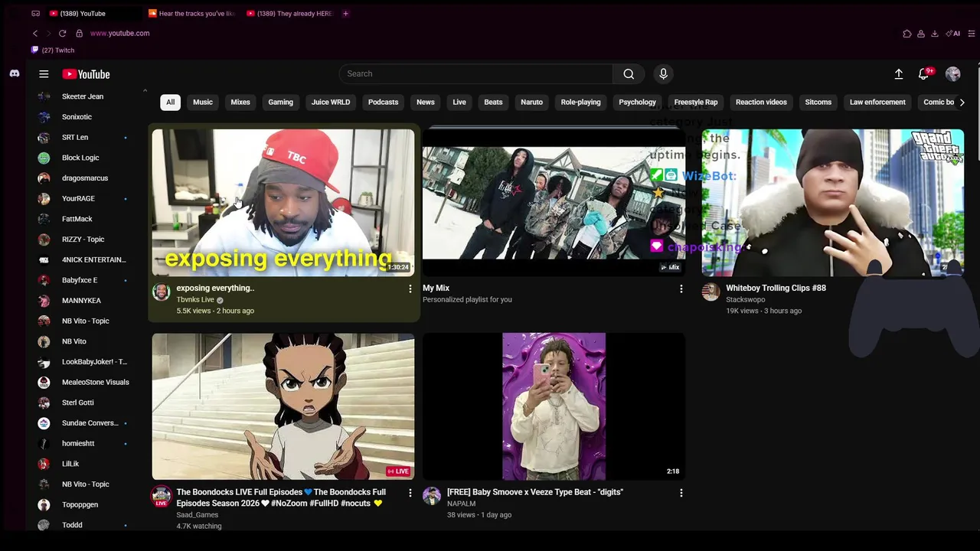This screenshot has height=551, width=980.
Task: Open 'exposing everything' video thumbnail
Action: (x=283, y=203)
